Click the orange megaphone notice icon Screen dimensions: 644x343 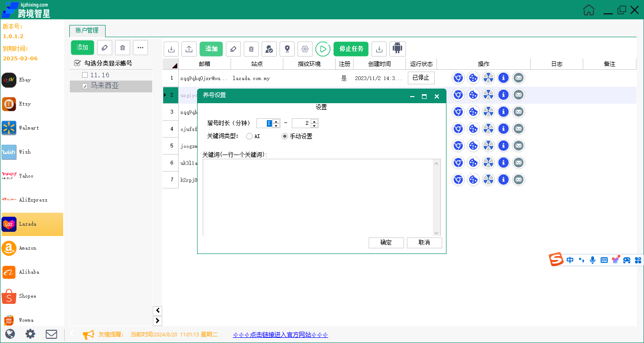[88, 335]
